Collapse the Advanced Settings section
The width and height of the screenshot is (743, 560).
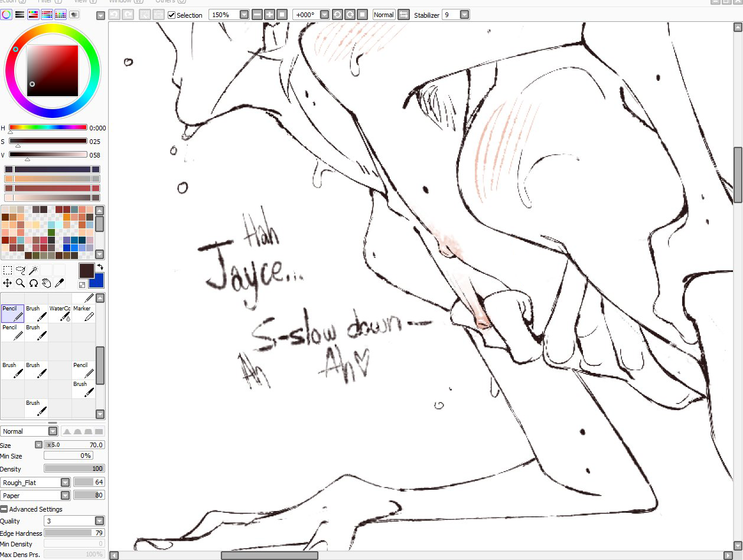click(x=4, y=509)
